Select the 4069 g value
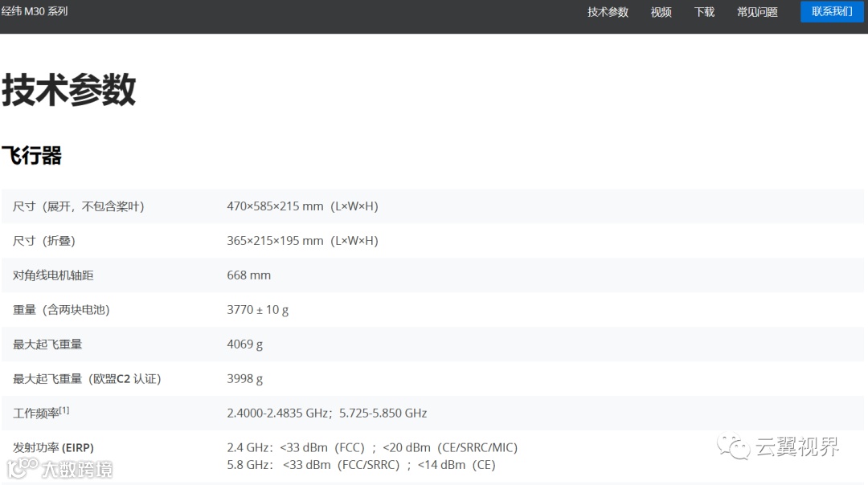Viewport: 868px width, 485px height. tap(244, 344)
